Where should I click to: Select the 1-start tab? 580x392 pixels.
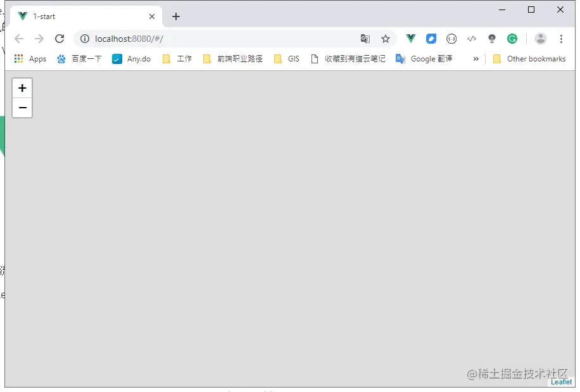pos(86,16)
